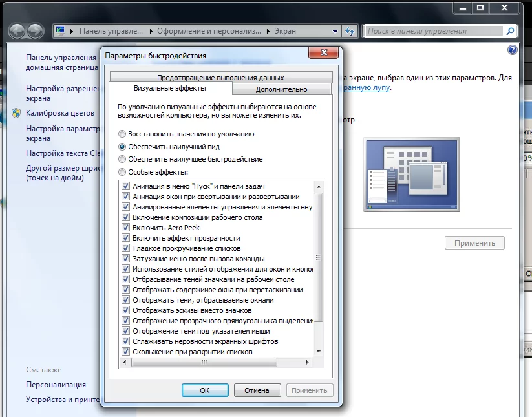Screen dimensions: 532x417
Task: Click horizontal scrollbar right arrow in effects list
Action: (308, 363)
